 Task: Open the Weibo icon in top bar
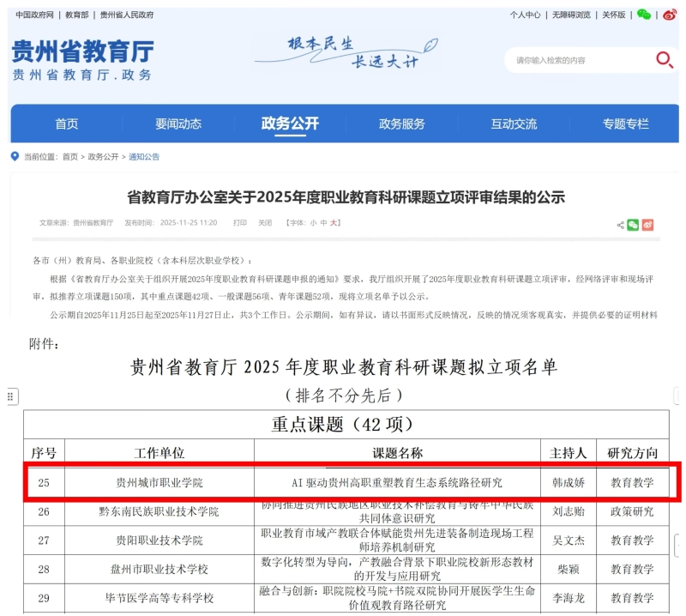669,15
